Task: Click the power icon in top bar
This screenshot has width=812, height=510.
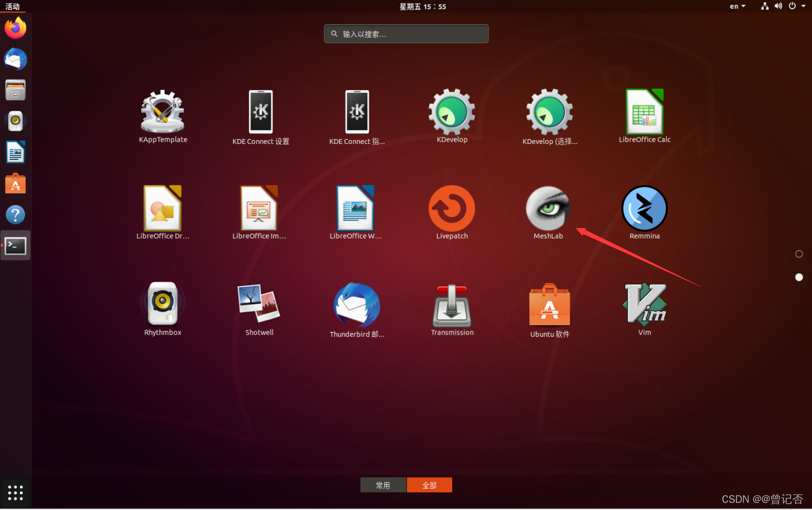Action: (792, 7)
